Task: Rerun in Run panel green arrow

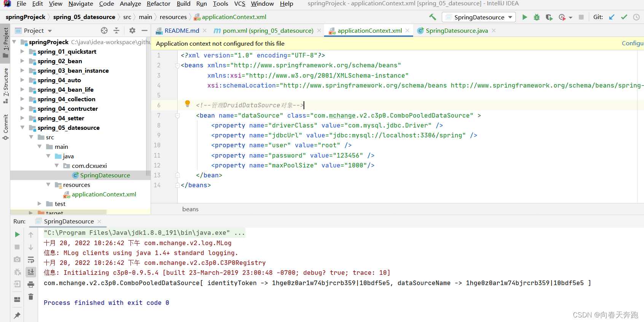Action: point(17,234)
